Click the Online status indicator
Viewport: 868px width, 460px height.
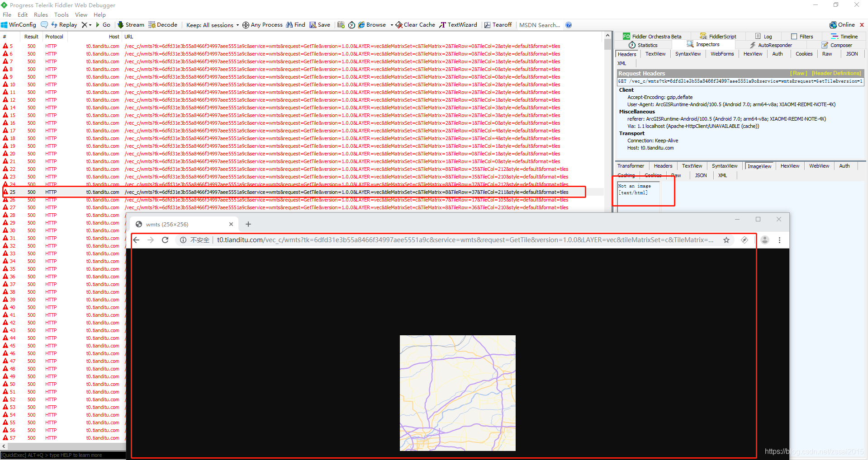842,25
